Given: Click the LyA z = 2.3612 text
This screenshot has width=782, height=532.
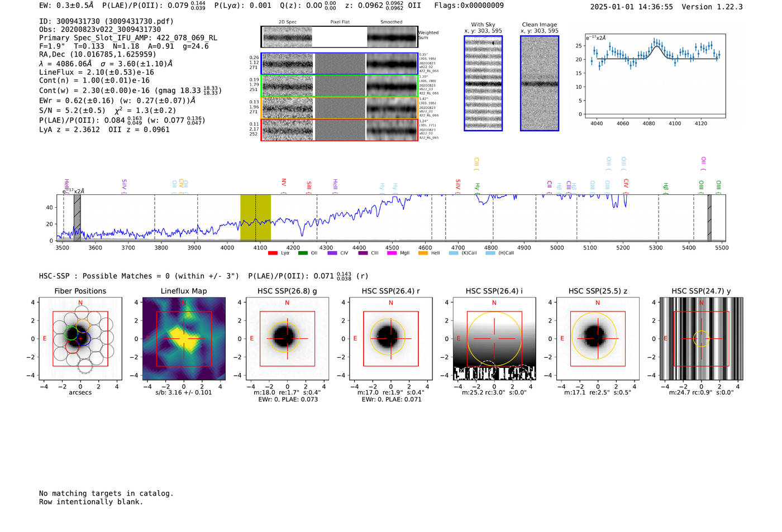Looking at the screenshot, I should coord(70,130).
